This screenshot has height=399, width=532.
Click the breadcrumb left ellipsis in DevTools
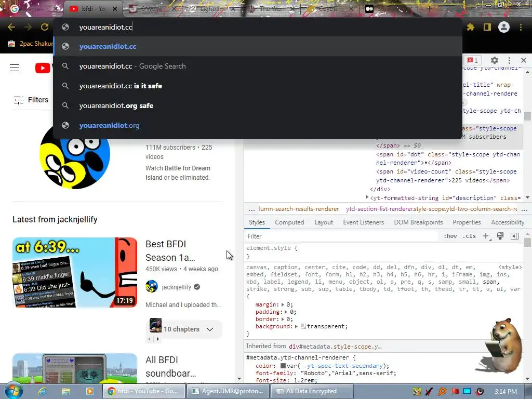[x=251, y=209]
